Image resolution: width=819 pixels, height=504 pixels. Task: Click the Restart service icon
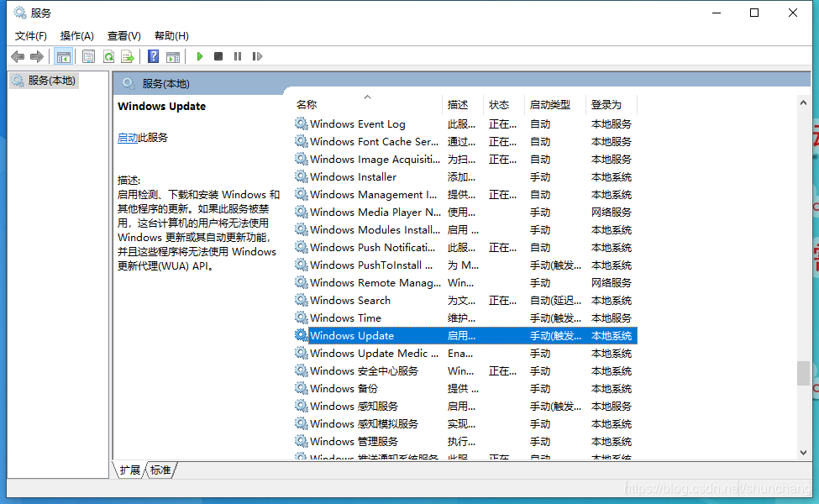[257, 56]
